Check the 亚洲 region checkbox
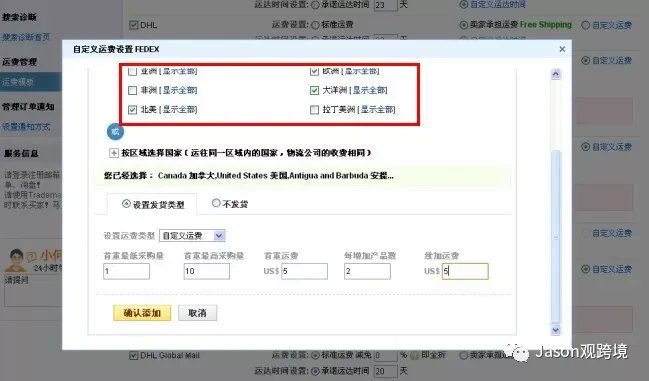The height and width of the screenshot is (381, 649). click(x=132, y=71)
